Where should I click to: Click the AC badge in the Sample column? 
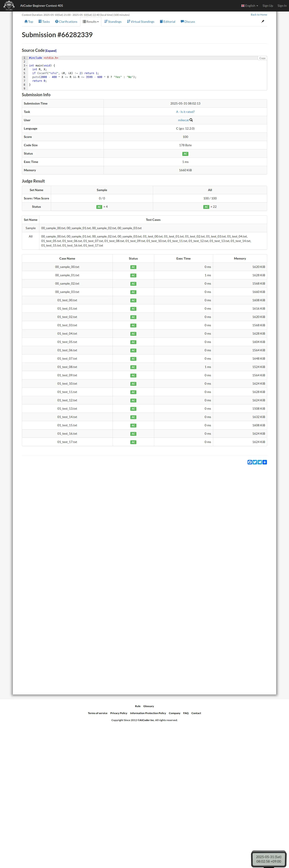tap(99, 207)
